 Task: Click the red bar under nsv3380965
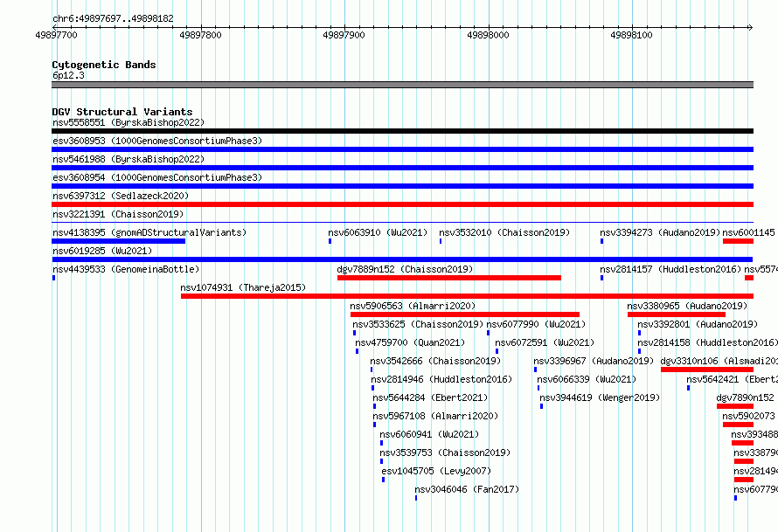click(x=677, y=314)
